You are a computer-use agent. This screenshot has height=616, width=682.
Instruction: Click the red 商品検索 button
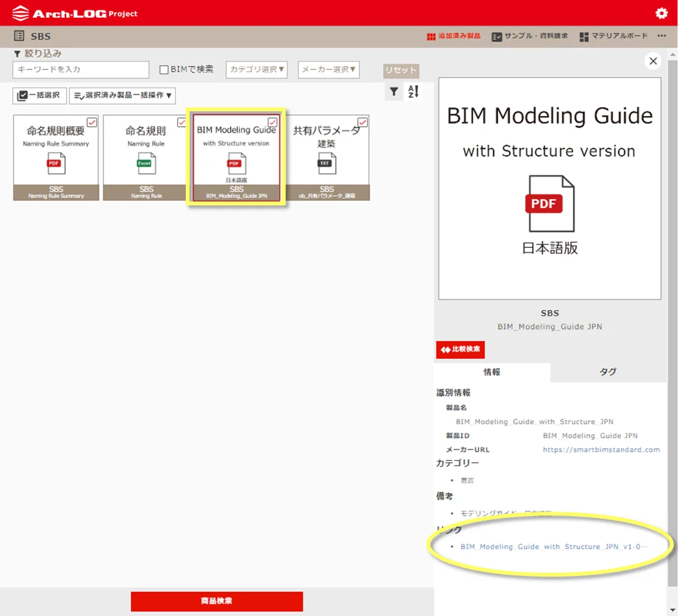click(216, 601)
